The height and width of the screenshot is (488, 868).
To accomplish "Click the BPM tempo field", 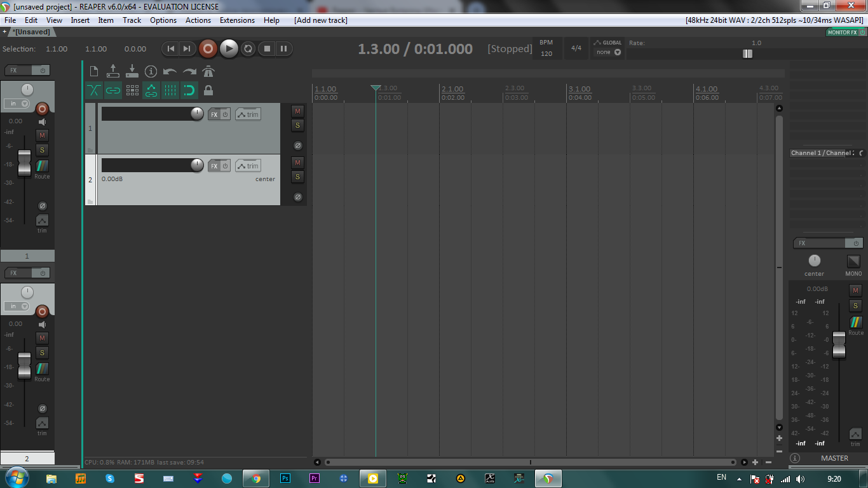I will (546, 48).
